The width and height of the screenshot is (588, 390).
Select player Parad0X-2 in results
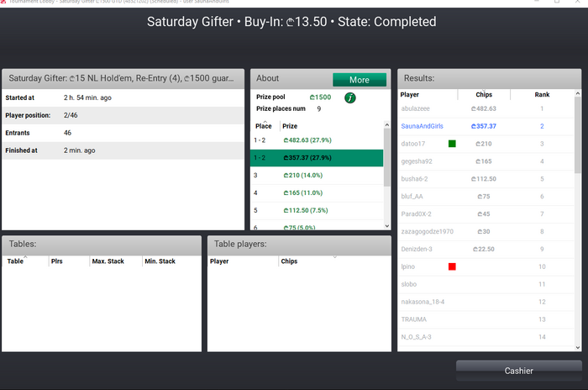(x=486, y=214)
